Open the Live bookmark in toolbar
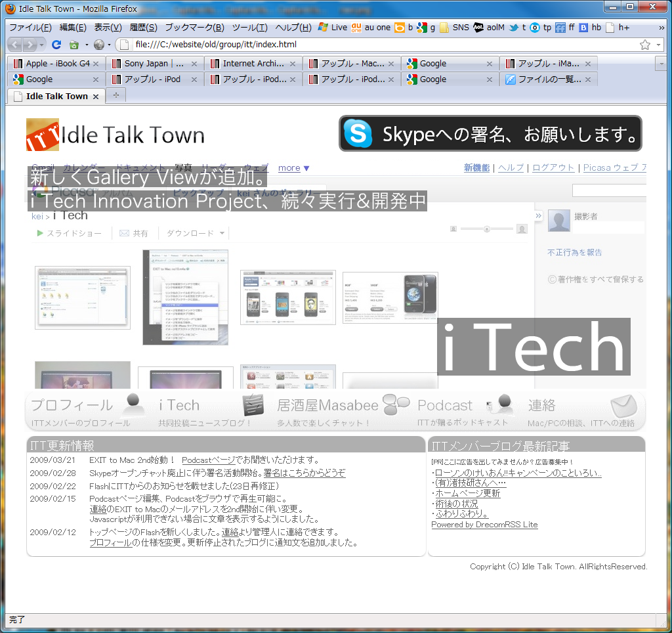672x633 pixels. [x=333, y=28]
